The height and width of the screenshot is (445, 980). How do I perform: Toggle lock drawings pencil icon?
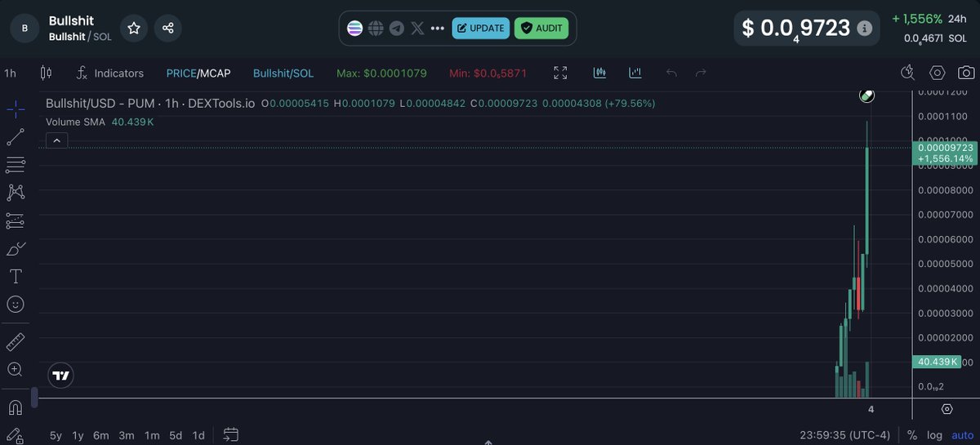tap(16, 436)
